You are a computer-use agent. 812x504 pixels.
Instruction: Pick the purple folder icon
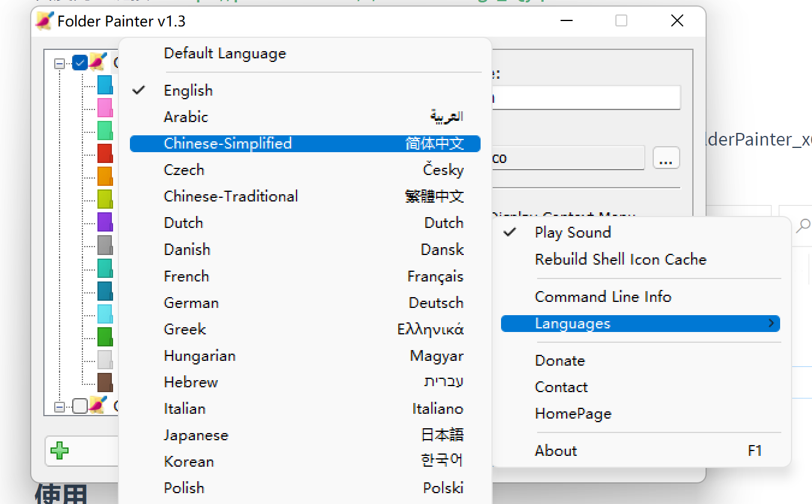pyautogui.click(x=105, y=222)
